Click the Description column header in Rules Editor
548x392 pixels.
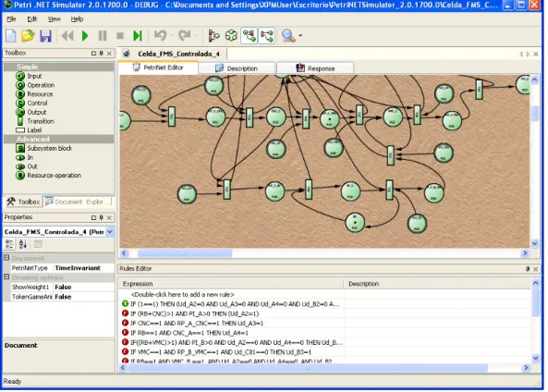pyautogui.click(x=437, y=284)
